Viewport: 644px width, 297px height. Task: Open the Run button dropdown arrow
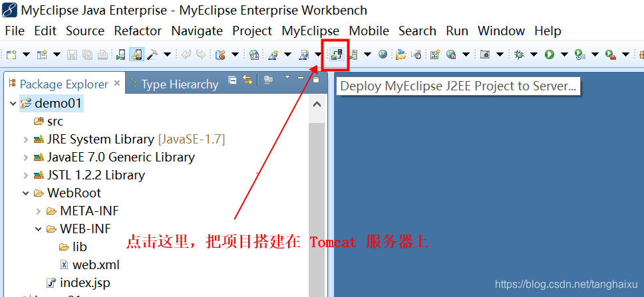pyautogui.click(x=564, y=54)
